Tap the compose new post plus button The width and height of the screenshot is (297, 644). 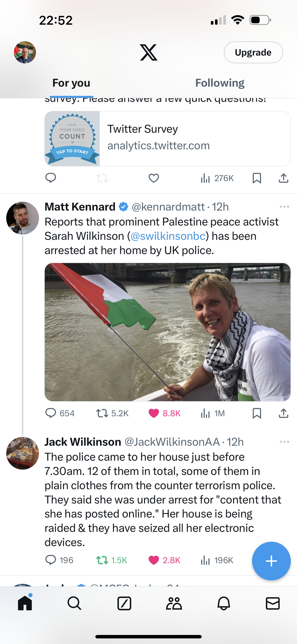click(271, 561)
